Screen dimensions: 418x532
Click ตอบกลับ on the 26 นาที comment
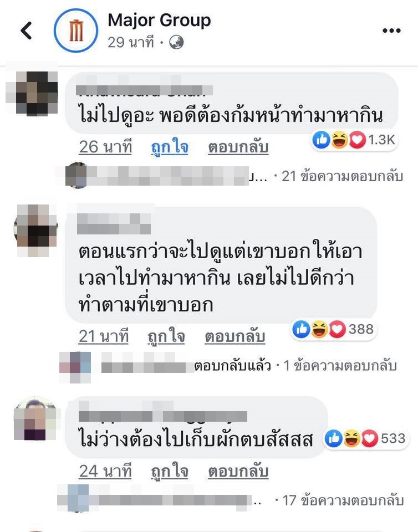(x=238, y=146)
